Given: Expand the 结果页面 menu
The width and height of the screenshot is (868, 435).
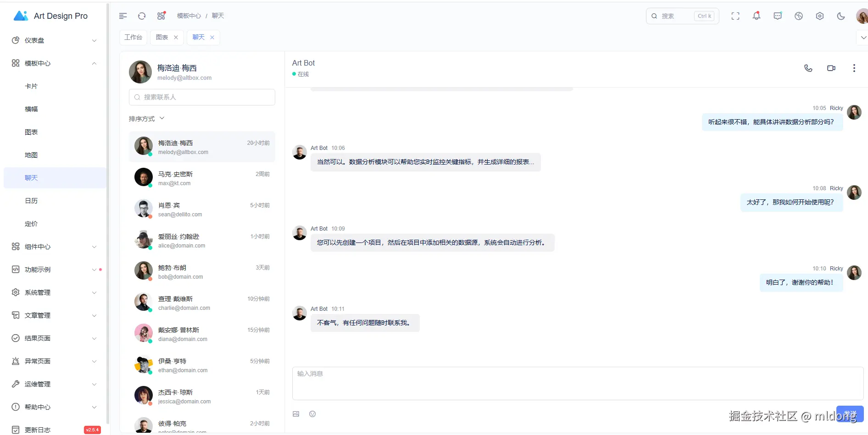Looking at the screenshot, I should (55, 338).
